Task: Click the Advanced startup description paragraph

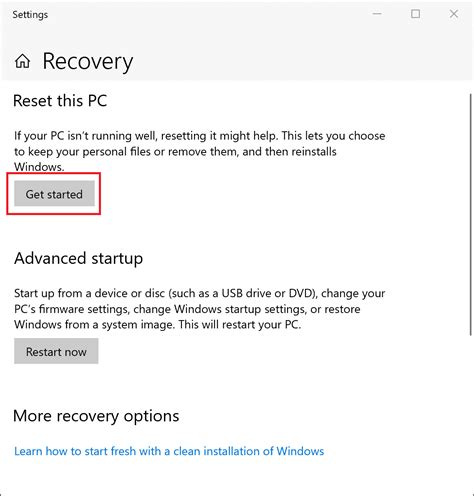Action: tap(199, 309)
